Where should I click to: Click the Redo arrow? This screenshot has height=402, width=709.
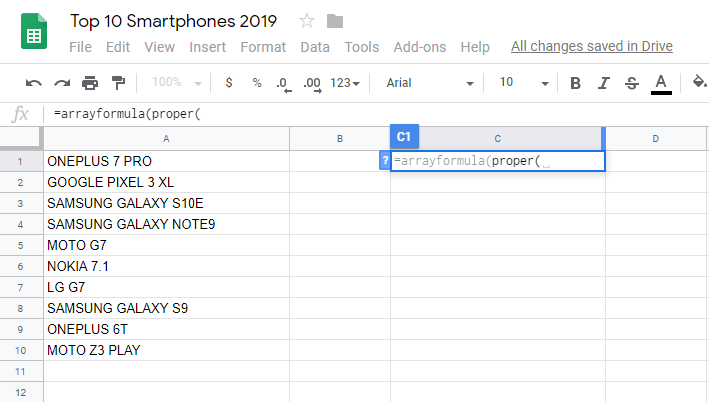[62, 83]
